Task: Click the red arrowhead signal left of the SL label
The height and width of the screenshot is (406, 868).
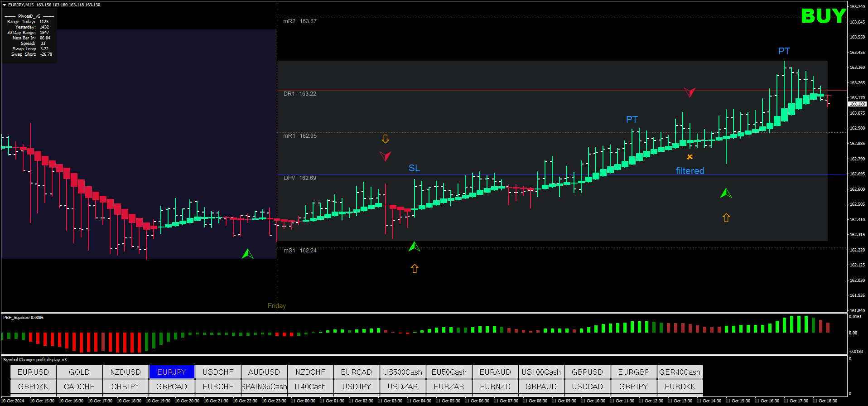Action: (385, 156)
